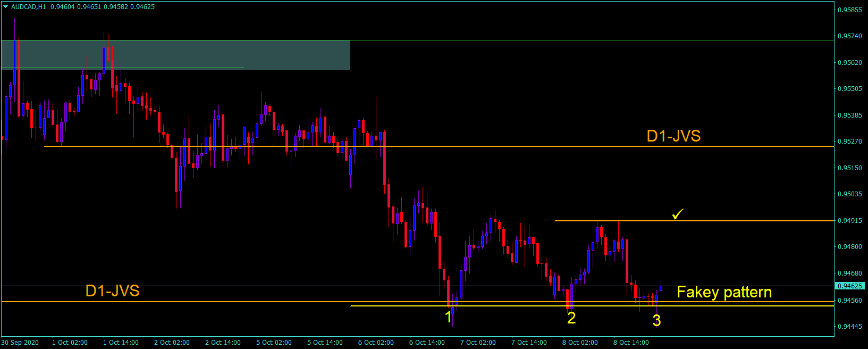Click the 6 Oct 02:00 time label

click(x=376, y=343)
